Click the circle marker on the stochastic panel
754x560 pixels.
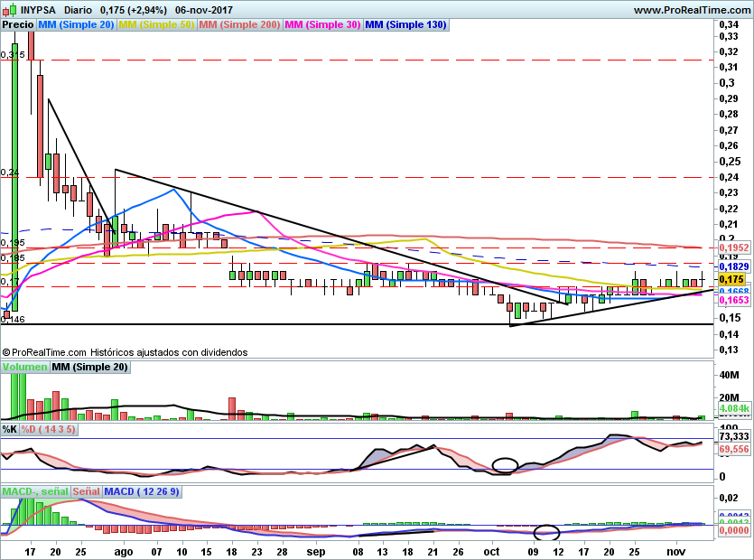coord(505,466)
